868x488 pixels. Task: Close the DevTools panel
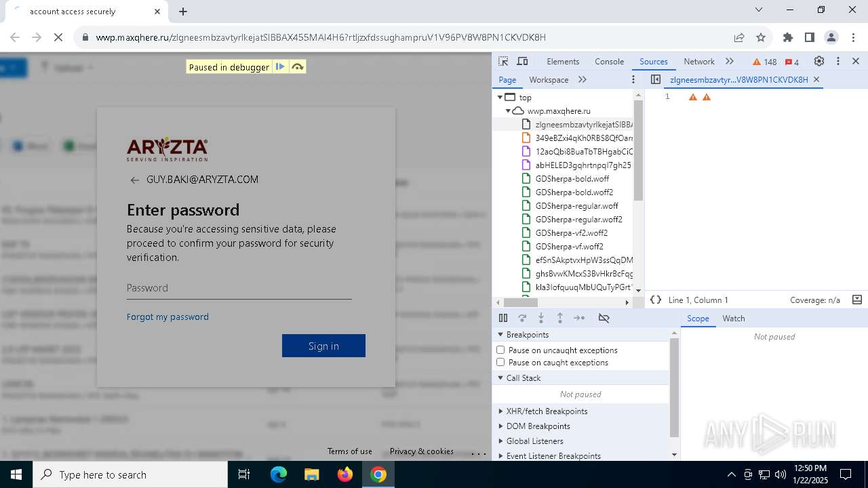tap(856, 61)
